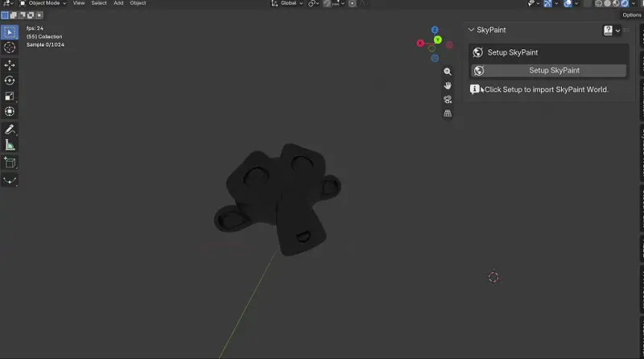Click the green Y axis on the gizmo
The height and width of the screenshot is (359, 644).
(x=438, y=39)
